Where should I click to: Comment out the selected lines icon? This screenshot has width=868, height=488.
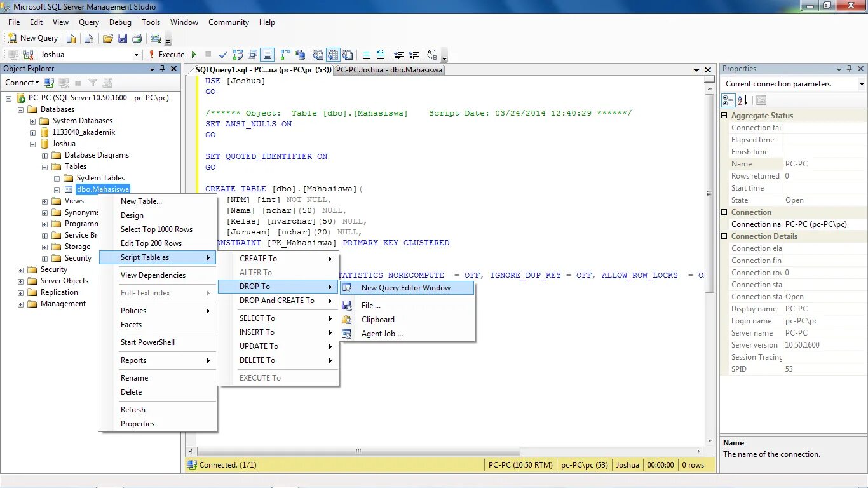coord(366,55)
